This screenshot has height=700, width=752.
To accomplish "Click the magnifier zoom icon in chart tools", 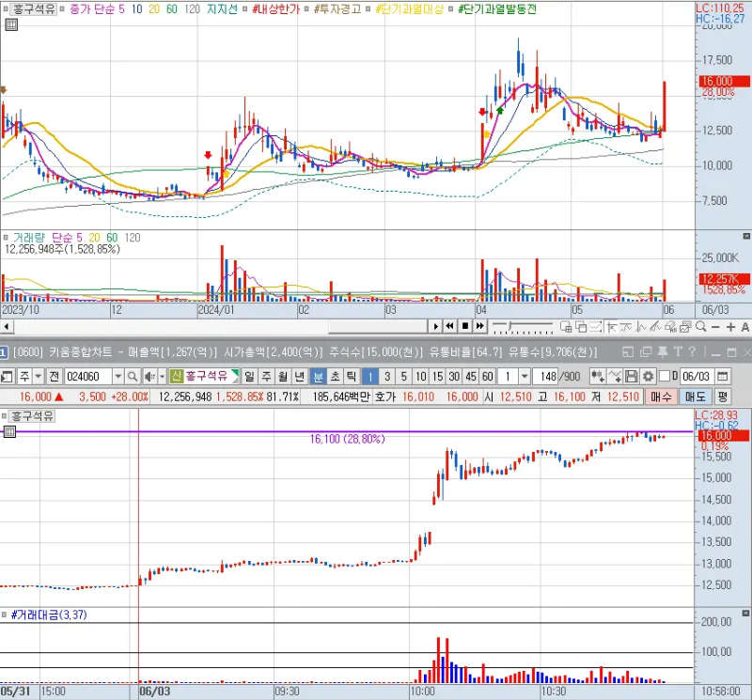I will click(x=700, y=327).
